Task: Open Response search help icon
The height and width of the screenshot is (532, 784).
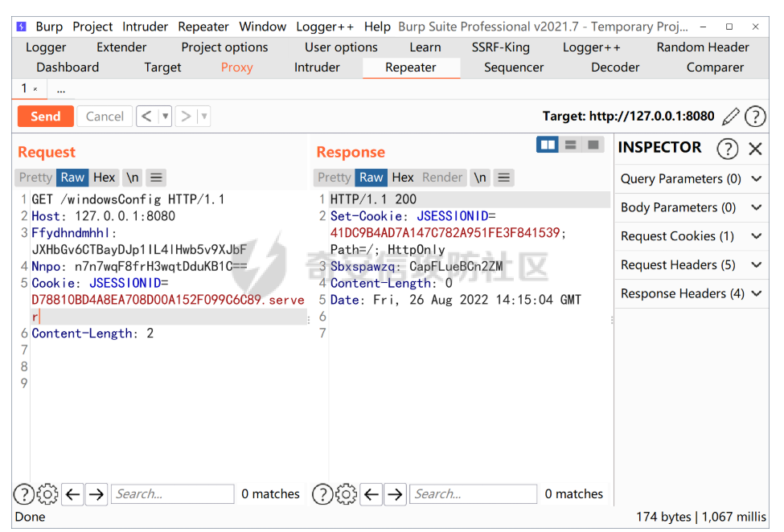Action: coord(322,494)
